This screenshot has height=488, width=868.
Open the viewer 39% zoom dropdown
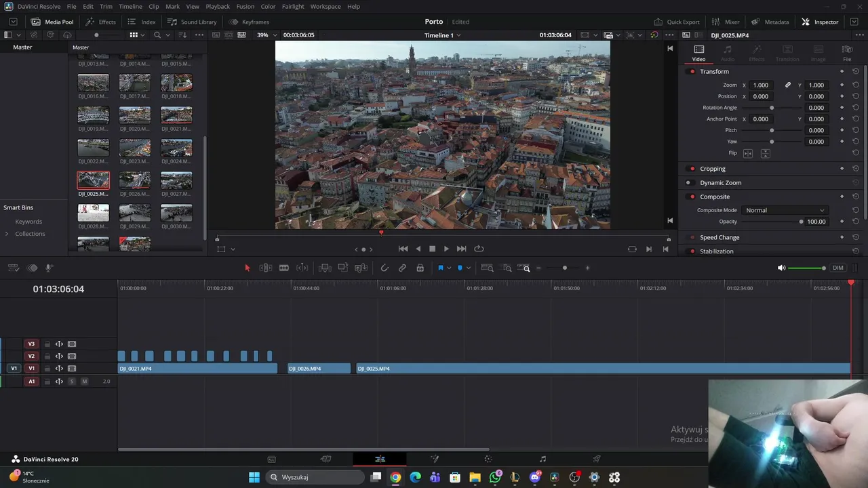coord(267,35)
